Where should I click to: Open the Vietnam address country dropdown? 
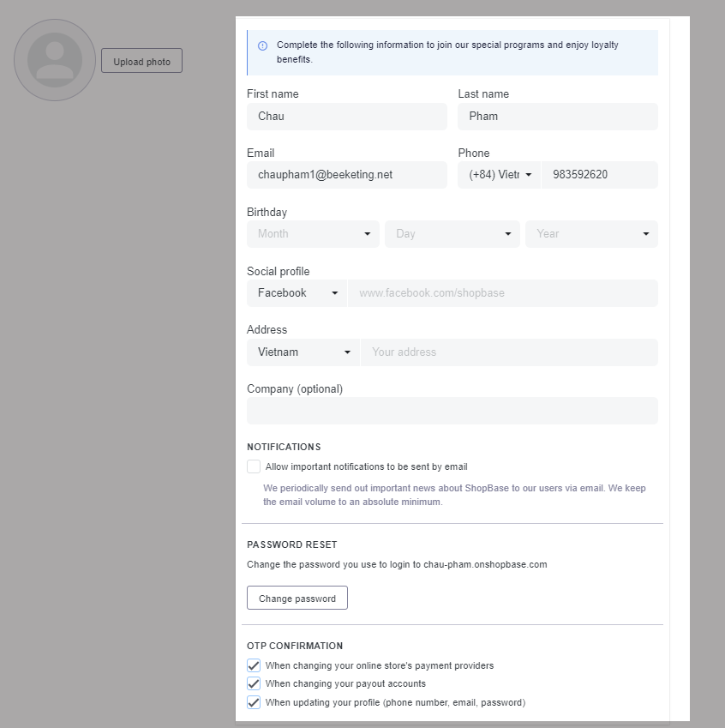(x=303, y=352)
